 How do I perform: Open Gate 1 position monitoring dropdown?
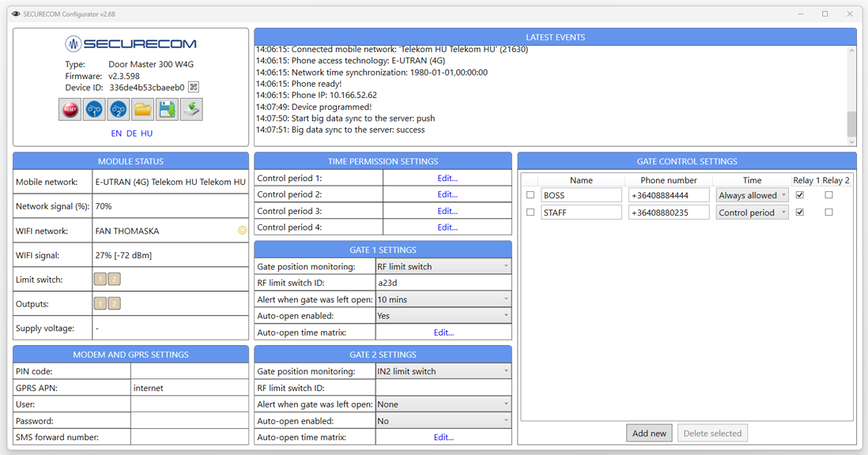tap(443, 267)
